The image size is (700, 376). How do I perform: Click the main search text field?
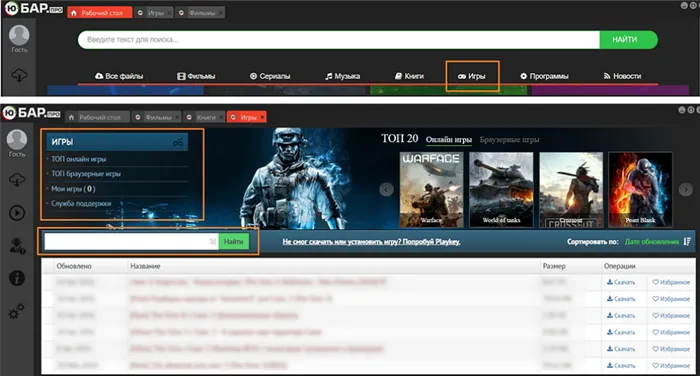tap(339, 40)
